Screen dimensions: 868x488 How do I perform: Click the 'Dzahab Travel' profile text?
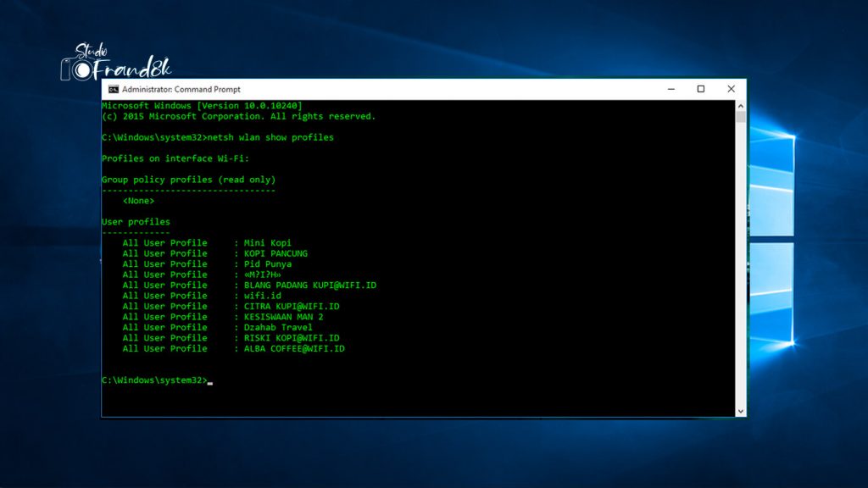click(x=276, y=327)
